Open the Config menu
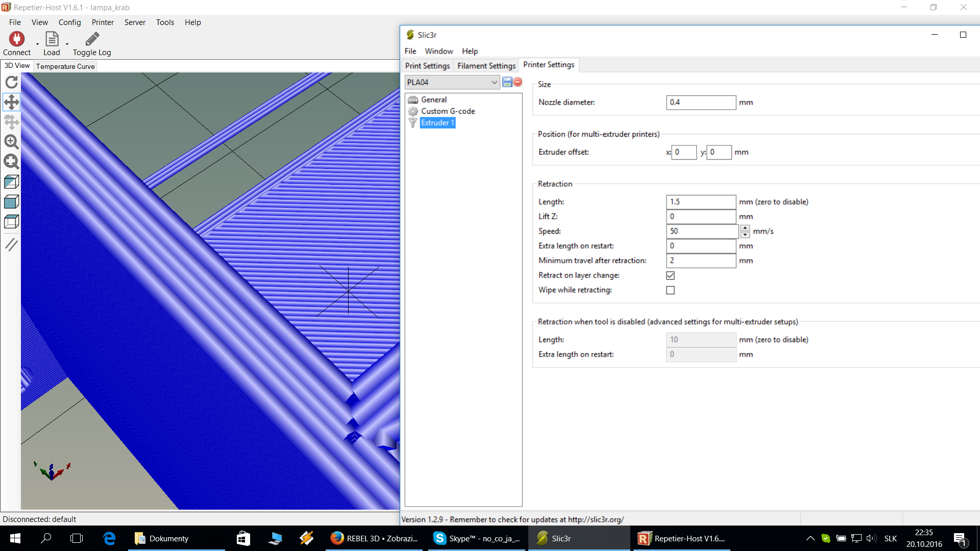980x551 pixels. [x=69, y=22]
